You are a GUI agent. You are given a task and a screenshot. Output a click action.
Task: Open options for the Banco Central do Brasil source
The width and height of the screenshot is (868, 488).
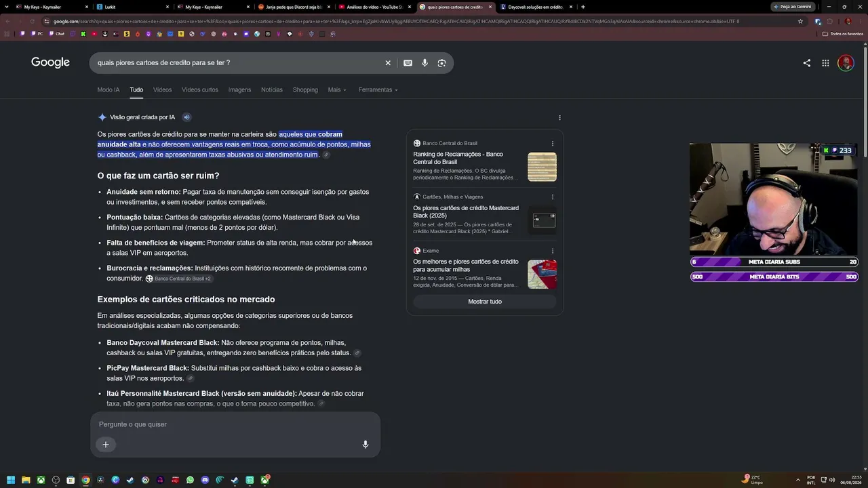pyautogui.click(x=553, y=144)
